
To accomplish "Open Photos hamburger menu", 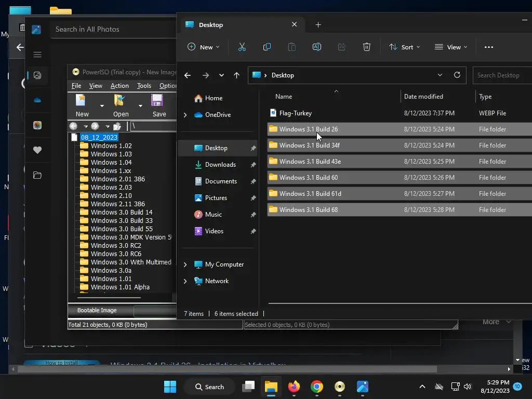I will pyautogui.click(x=37, y=55).
